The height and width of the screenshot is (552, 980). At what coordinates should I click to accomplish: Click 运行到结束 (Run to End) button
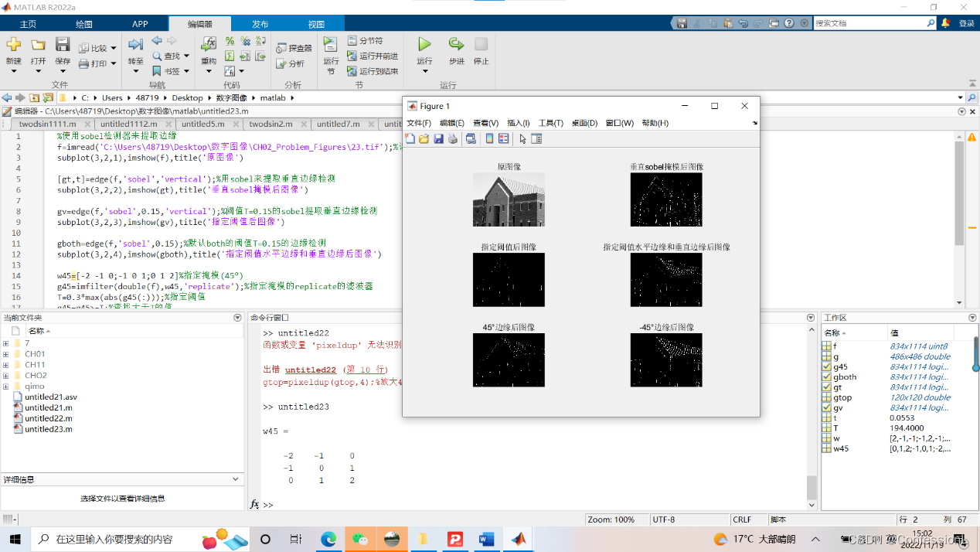click(x=373, y=71)
